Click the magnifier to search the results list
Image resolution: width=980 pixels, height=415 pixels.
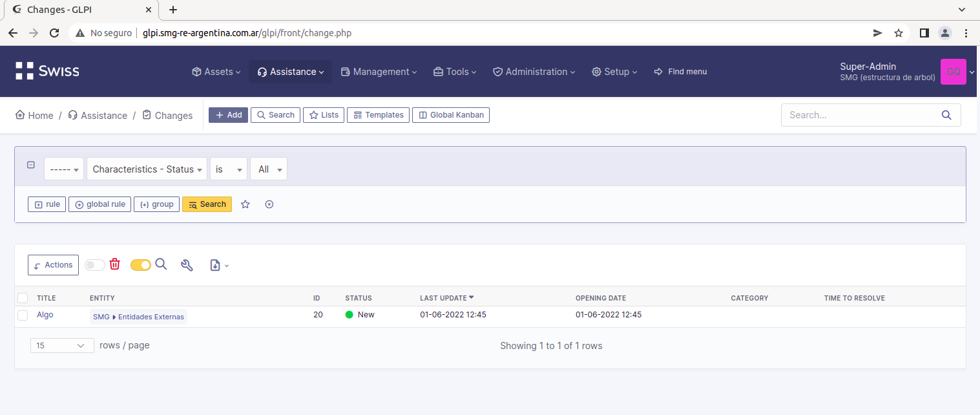point(160,265)
